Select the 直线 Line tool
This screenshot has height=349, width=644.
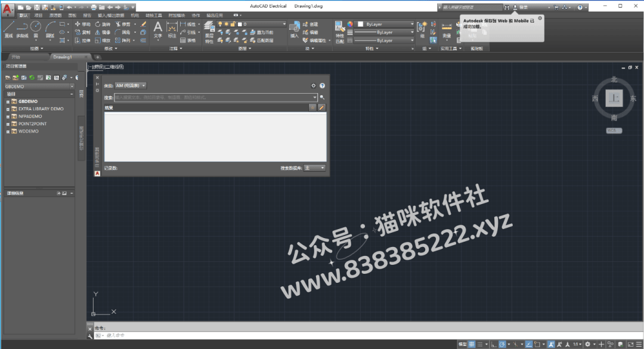click(x=8, y=30)
